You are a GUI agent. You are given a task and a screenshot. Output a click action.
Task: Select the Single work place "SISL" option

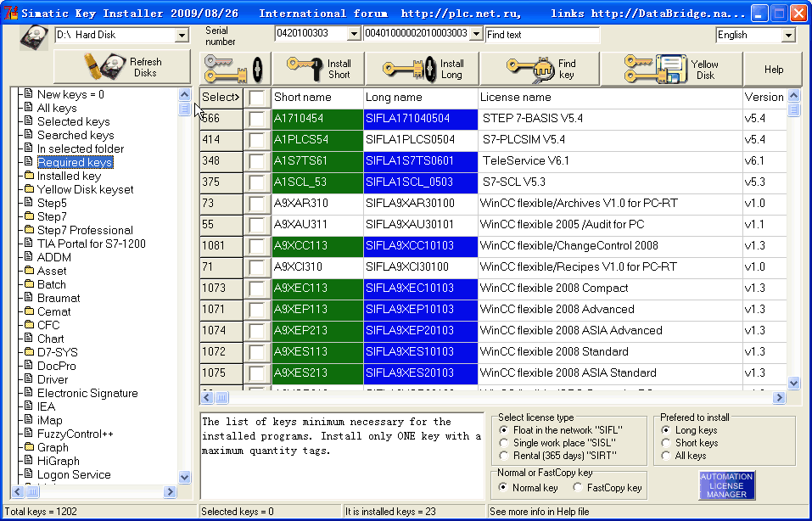[x=503, y=443]
